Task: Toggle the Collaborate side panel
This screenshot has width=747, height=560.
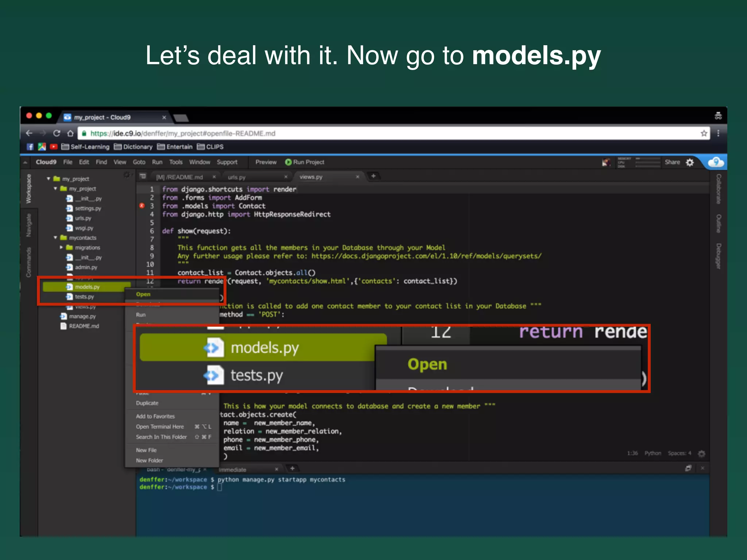Action: click(719, 188)
